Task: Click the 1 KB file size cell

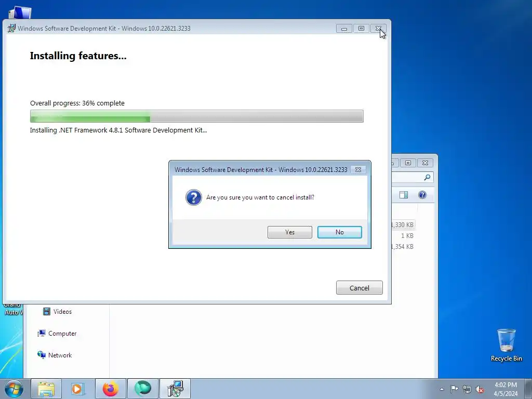Action: 407,235
